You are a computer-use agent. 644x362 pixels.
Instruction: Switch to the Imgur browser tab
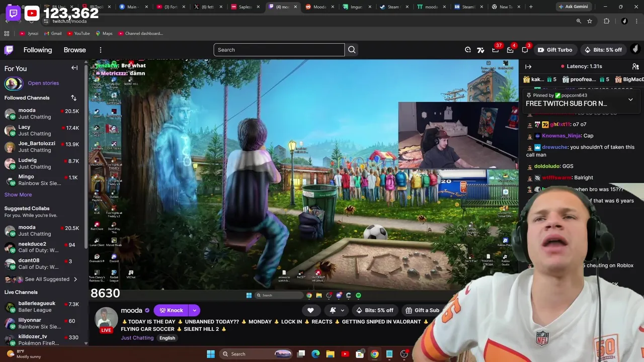click(x=357, y=7)
